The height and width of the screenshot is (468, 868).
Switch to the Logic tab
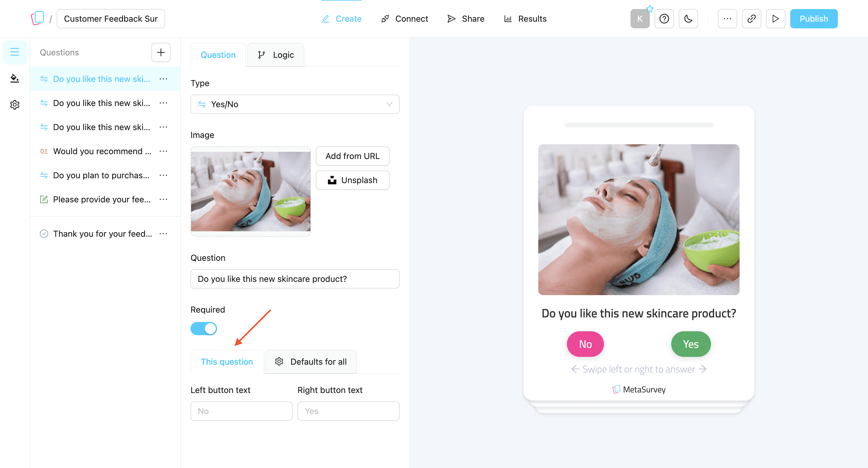click(276, 55)
